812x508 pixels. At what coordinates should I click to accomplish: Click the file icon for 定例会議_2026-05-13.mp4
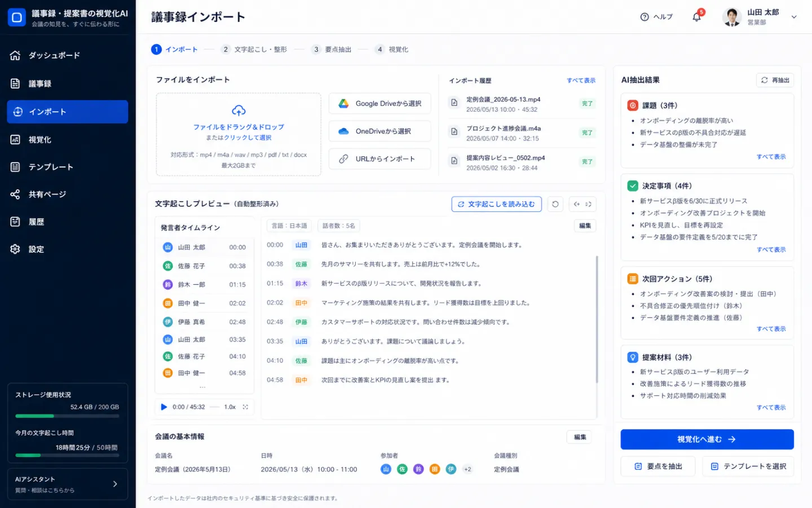(x=454, y=103)
